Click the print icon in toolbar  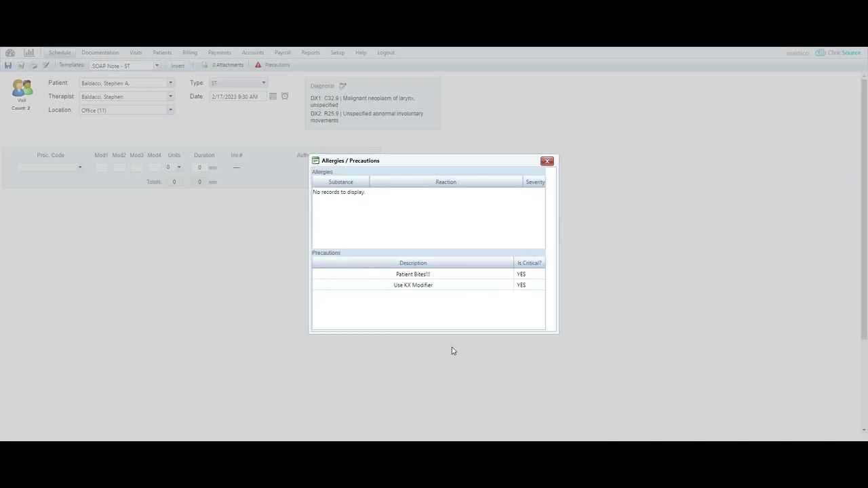coord(33,65)
